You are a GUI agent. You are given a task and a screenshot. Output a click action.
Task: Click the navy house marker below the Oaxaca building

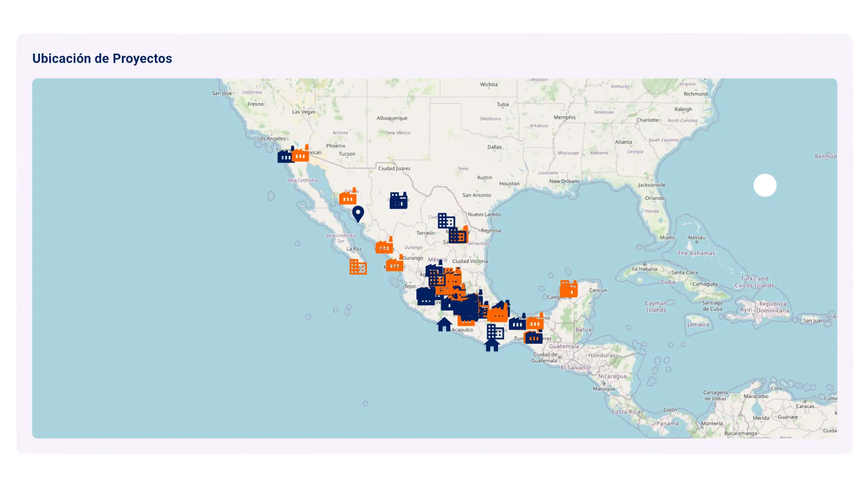point(493,347)
